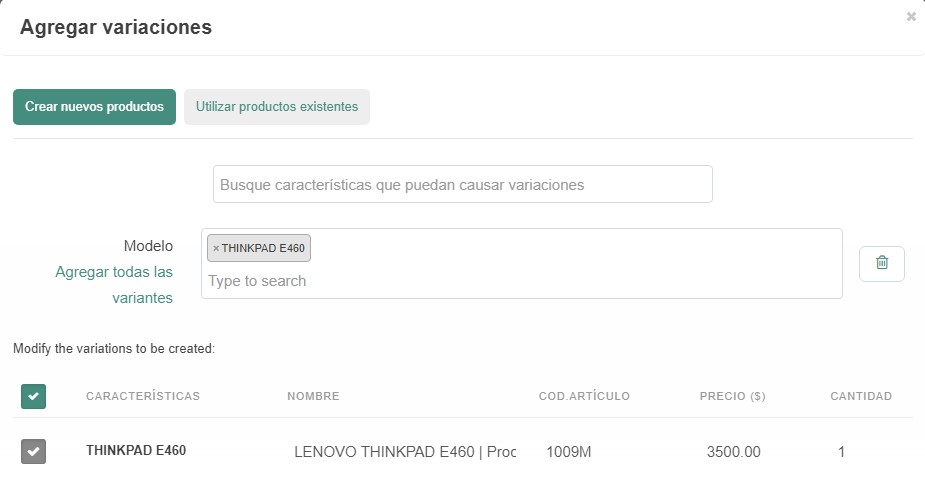Click the Características column header
Viewport: 925px width, 478px height.
click(143, 397)
